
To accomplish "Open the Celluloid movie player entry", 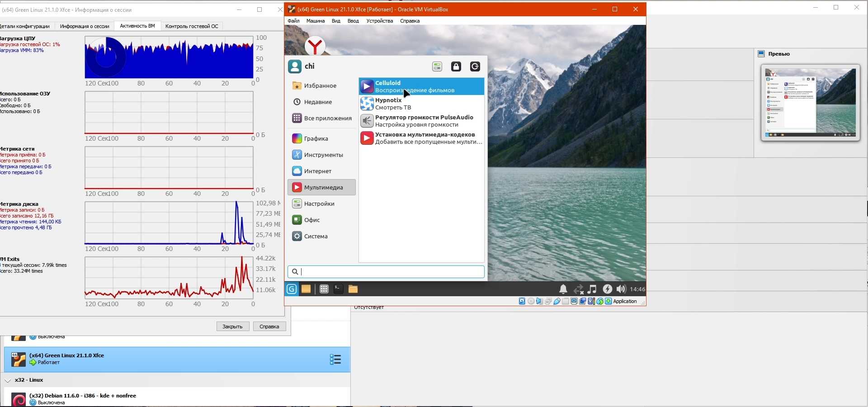I will click(421, 86).
